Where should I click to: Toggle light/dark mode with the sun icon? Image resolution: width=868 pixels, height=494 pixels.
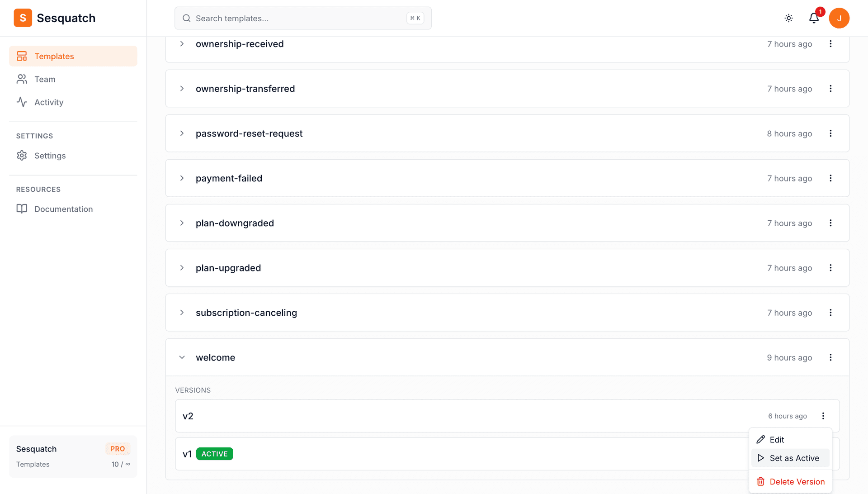(788, 18)
